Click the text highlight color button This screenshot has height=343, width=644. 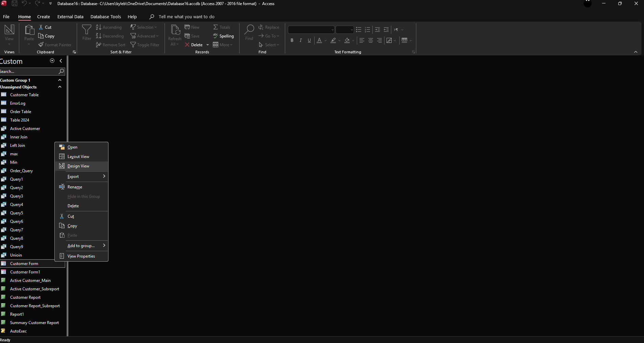point(333,41)
